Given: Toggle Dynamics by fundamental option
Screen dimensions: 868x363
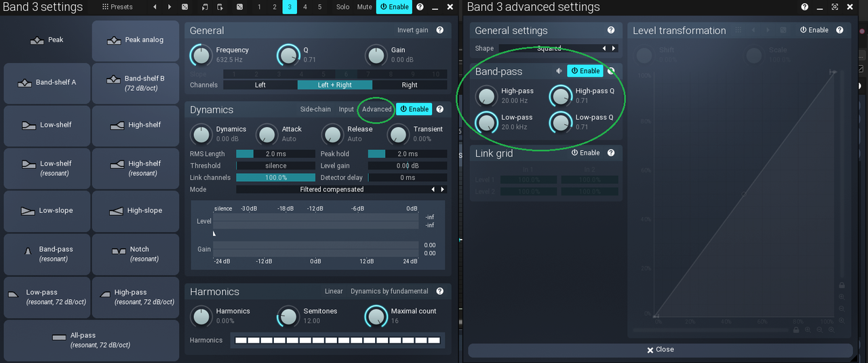Looking at the screenshot, I should pos(389,291).
